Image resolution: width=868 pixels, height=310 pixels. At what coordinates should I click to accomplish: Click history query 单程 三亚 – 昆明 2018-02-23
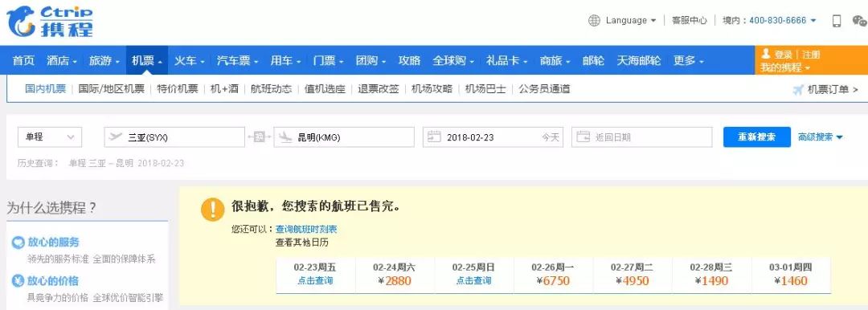pos(126,163)
